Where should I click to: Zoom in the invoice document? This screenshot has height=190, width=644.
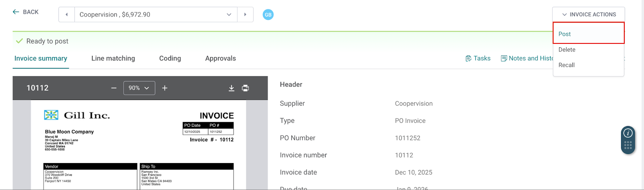(165, 88)
